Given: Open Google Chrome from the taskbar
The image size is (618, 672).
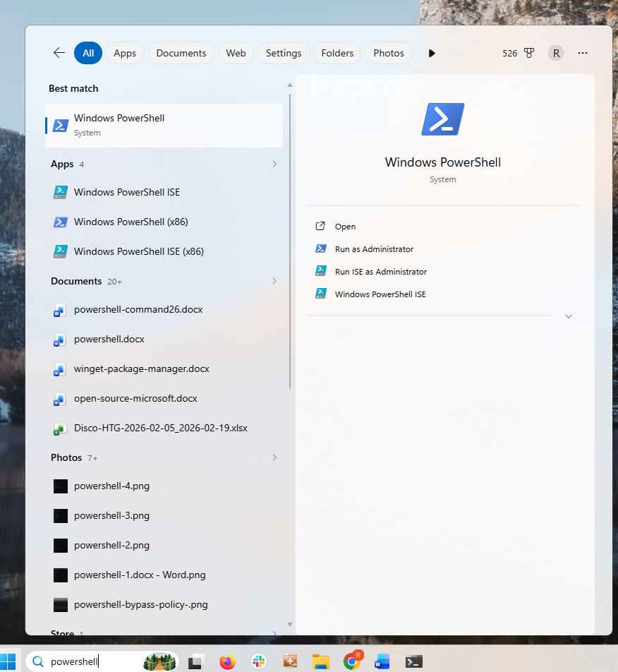Looking at the screenshot, I should pos(353,661).
